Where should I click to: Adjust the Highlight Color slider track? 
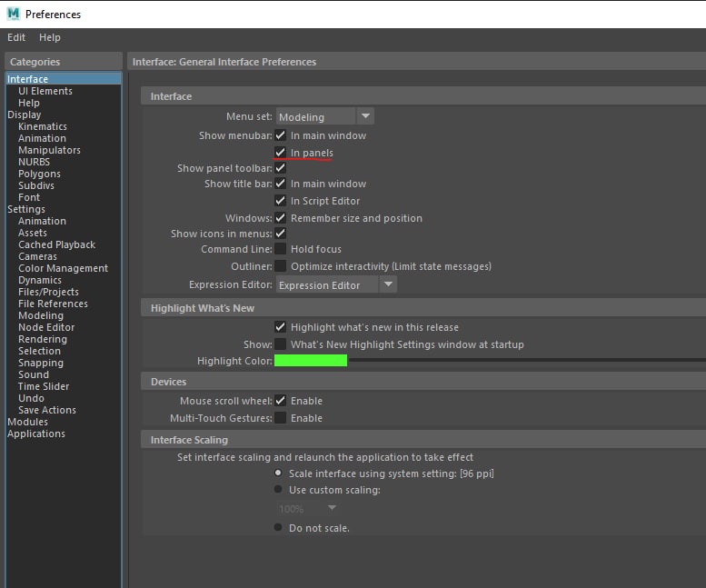click(527, 360)
